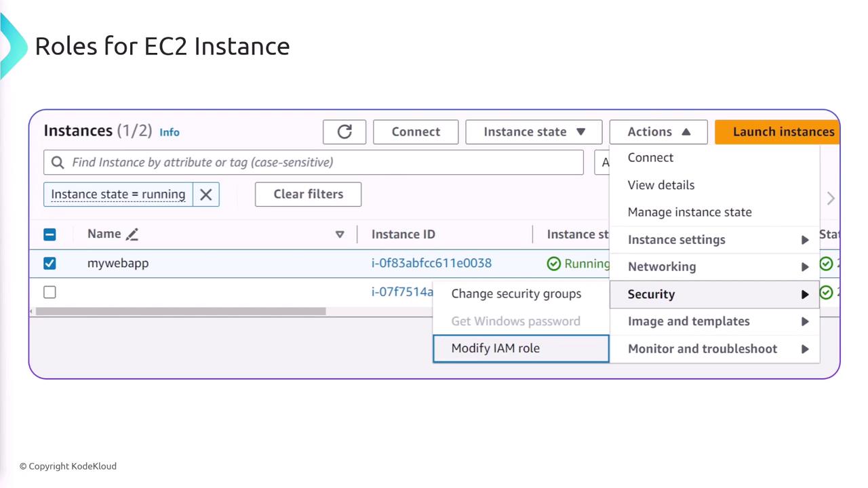Select the second instance row checkbox
This screenshot has height=488, width=868.
(x=50, y=292)
